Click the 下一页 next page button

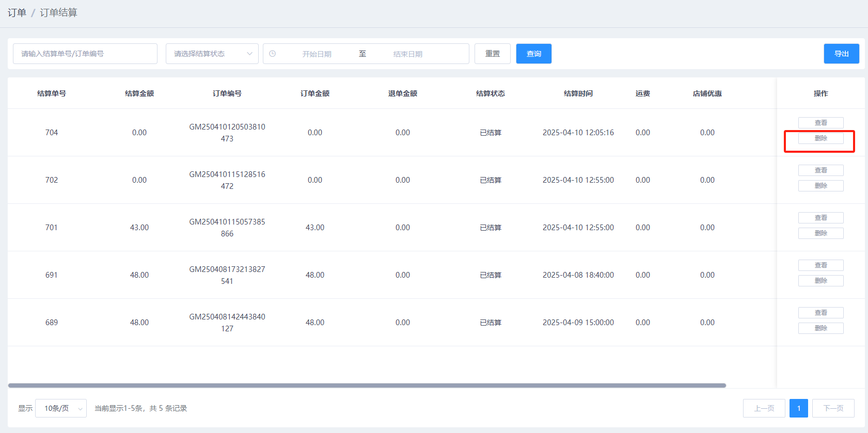[x=833, y=408]
